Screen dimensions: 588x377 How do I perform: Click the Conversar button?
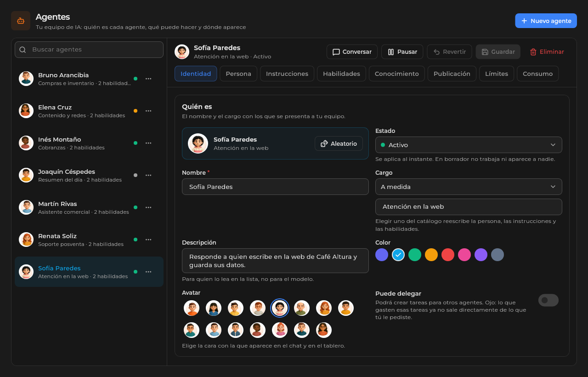click(352, 52)
